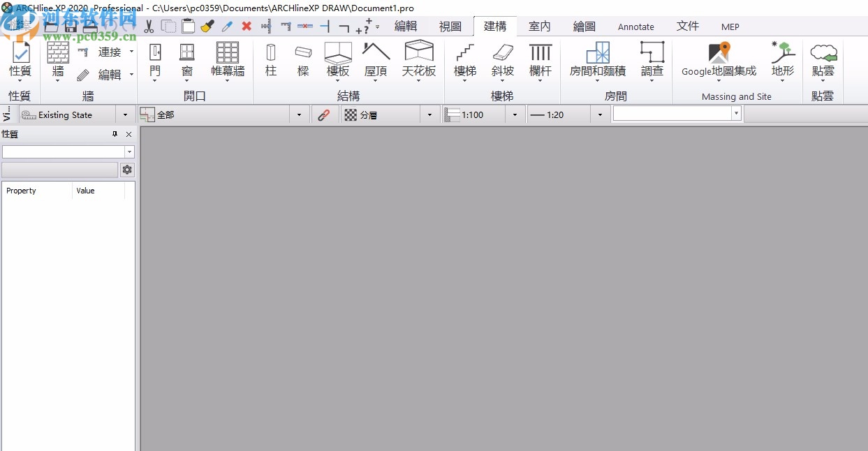This screenshot has width=868, height=451.
Task: Switch to the 繪圖 tab
Action: 584,27
